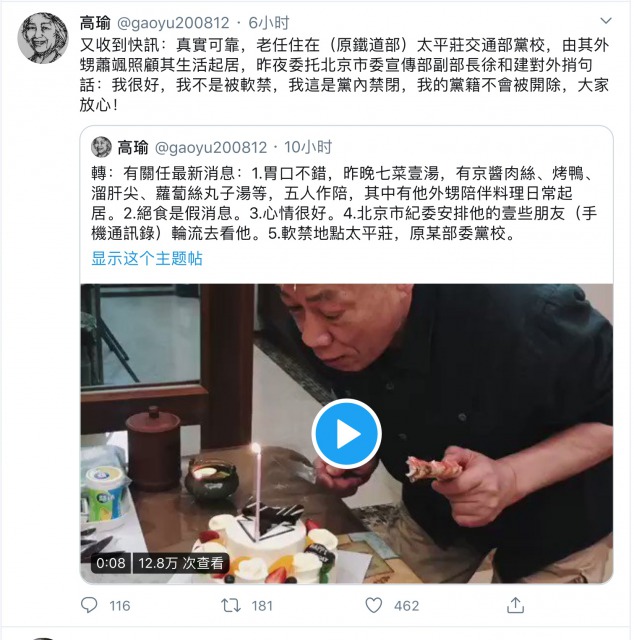
Task: Click the share upload icon
Action: pyautogui.click(x=515, y=605)
